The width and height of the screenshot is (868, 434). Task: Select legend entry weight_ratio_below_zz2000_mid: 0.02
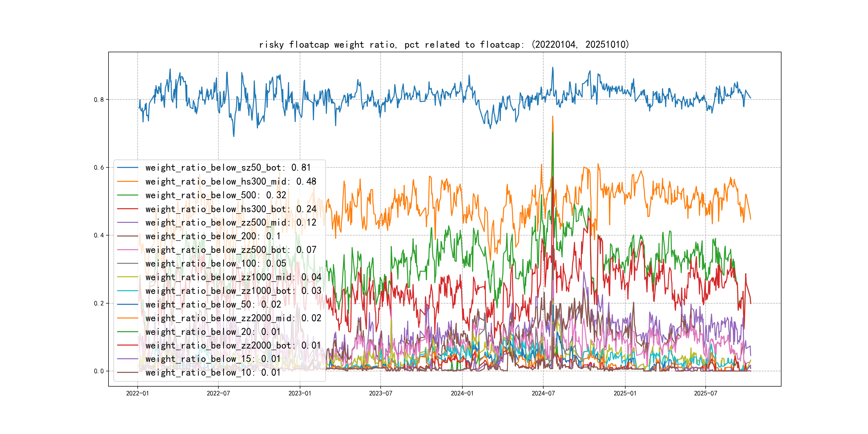click(x=233, y=318)
